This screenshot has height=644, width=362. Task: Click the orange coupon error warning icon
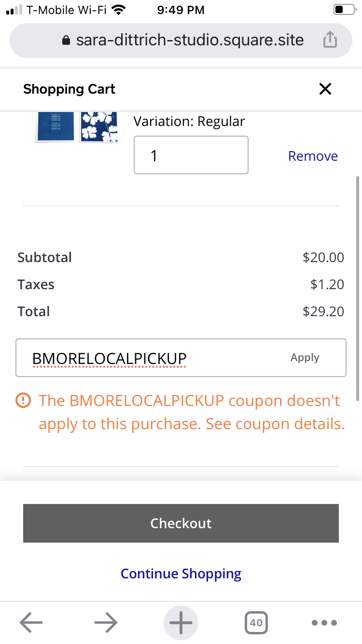click(x=23, y=400)
